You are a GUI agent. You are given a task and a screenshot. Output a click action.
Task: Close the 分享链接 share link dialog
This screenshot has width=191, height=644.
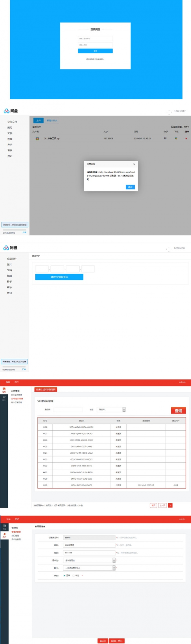[x=134, y=164]
